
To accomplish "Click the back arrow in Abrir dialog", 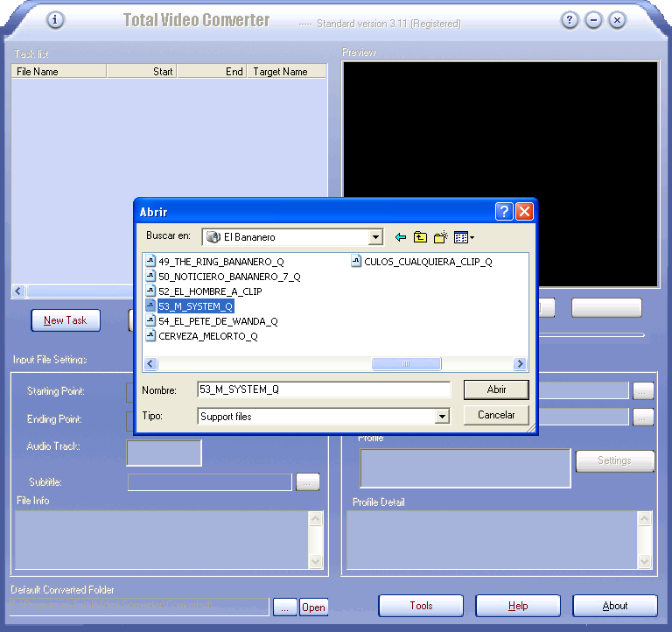I will click(400, 237).
